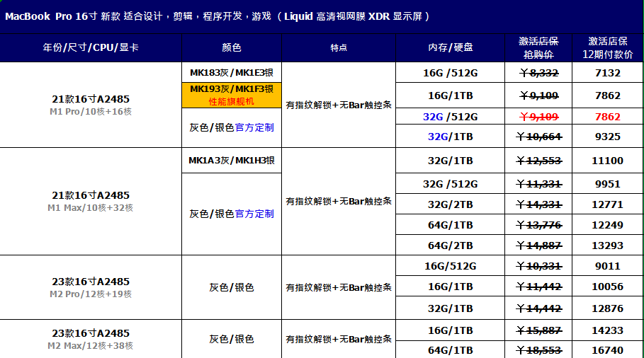Select the 32G/1TB cell beside ¥14,442
The image size is (644, 358).
click(450, 308)
